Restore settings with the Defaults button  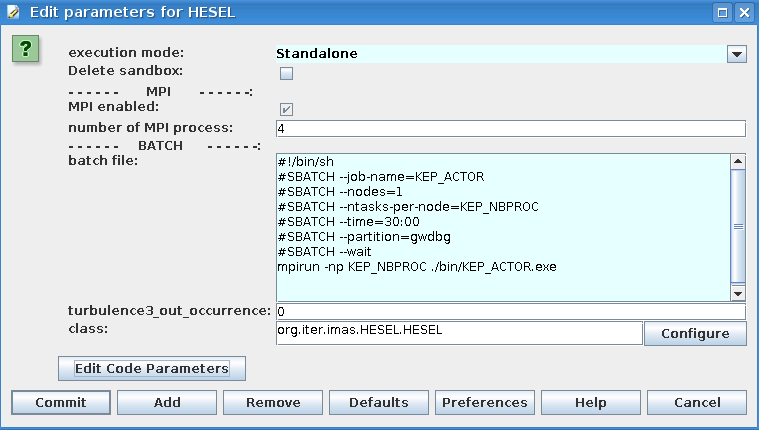[x=379, y=402]
